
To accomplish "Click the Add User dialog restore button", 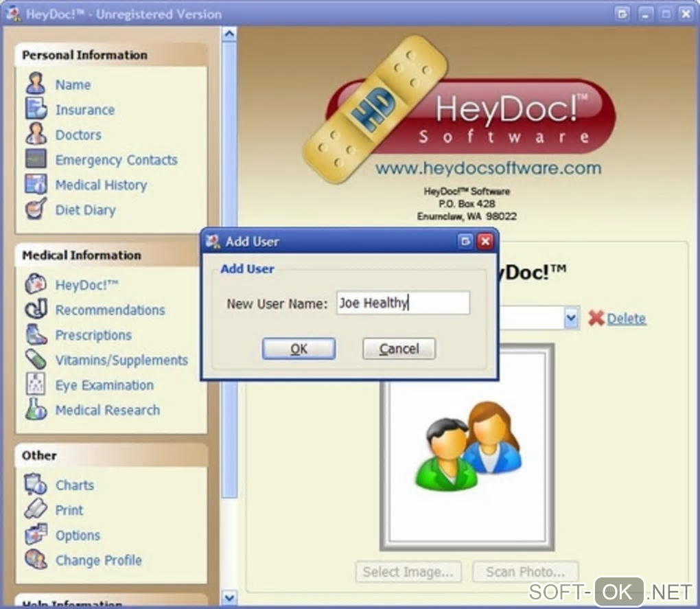I will coord(465,242).
